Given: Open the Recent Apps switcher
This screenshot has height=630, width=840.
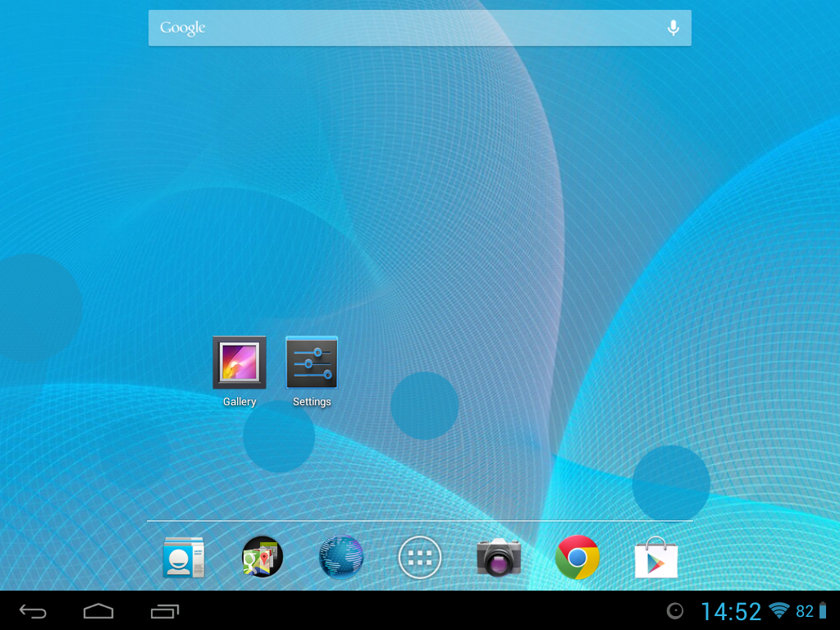Looking at the screenshot, I should 164,611.
